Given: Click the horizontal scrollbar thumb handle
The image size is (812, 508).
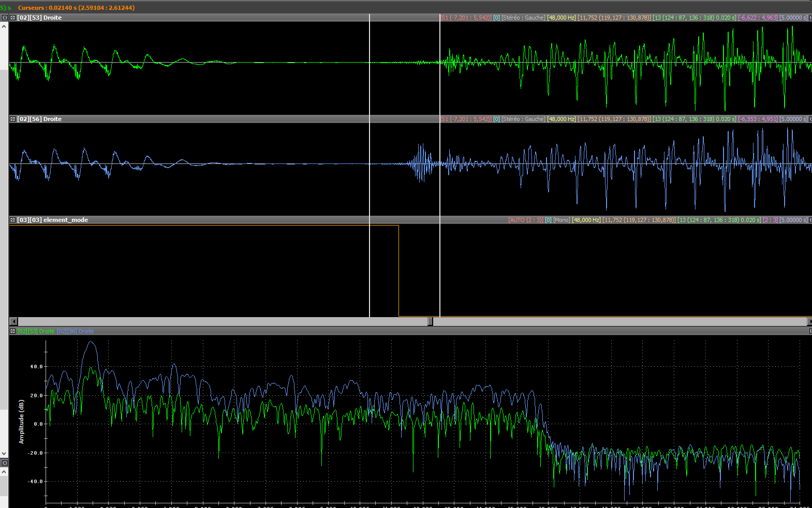Looking at the screenshot, I should coord(430,321).
